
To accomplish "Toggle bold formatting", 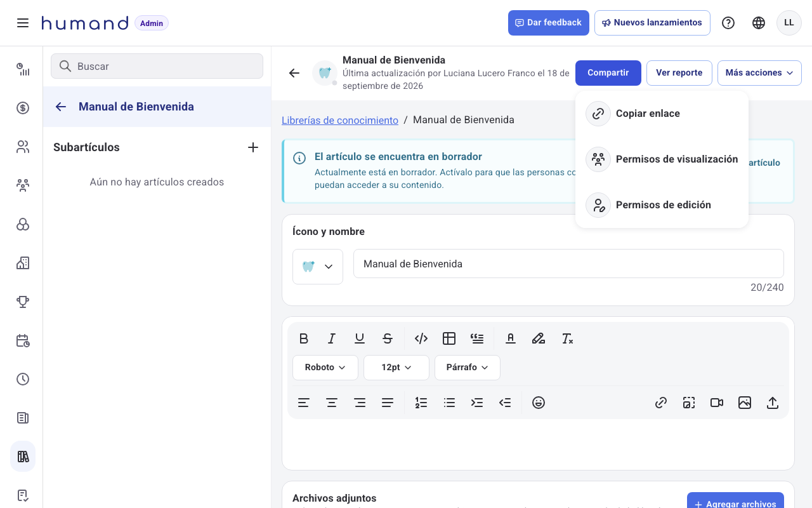I will (304, 338).
